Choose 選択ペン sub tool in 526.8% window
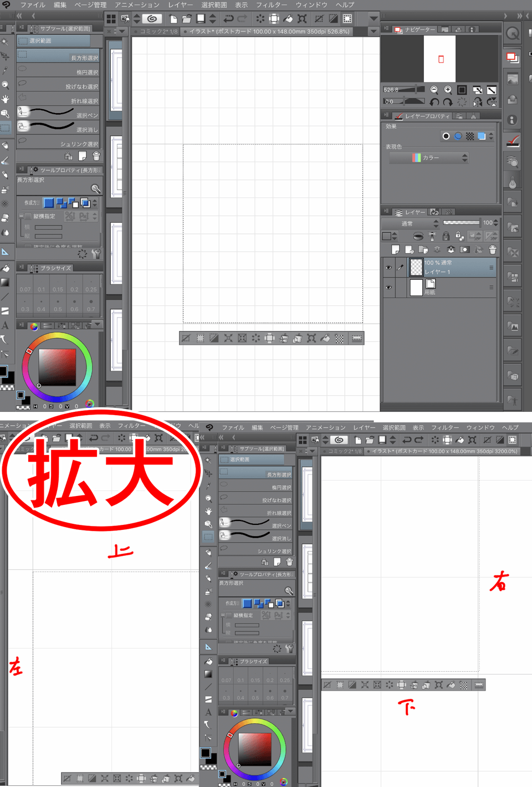This screenshot has height=787, width=532. 59,113
